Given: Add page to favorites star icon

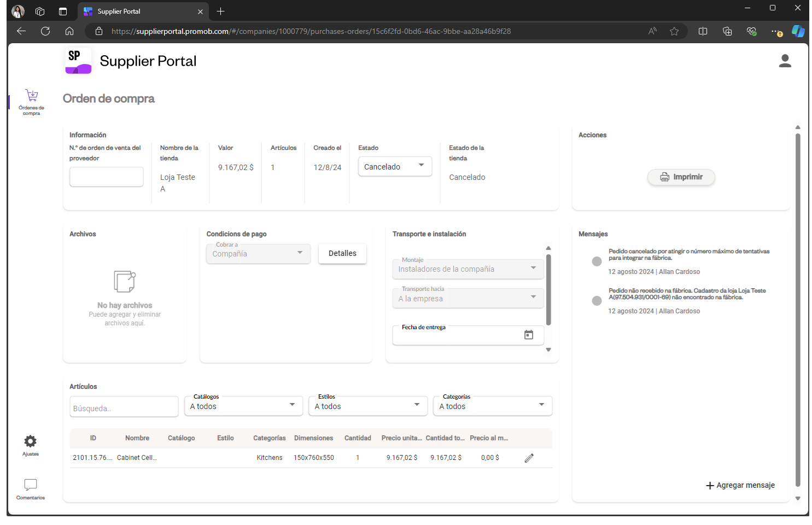Looking at the screenshot, I should click(x=674, y=31).
